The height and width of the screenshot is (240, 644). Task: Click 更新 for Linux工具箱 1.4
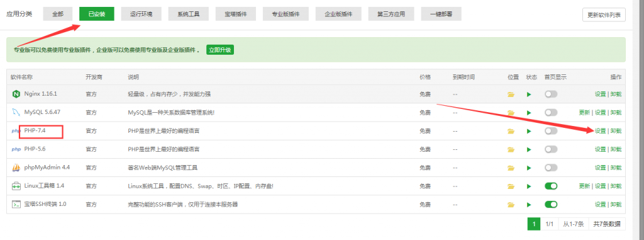point(584,186)
